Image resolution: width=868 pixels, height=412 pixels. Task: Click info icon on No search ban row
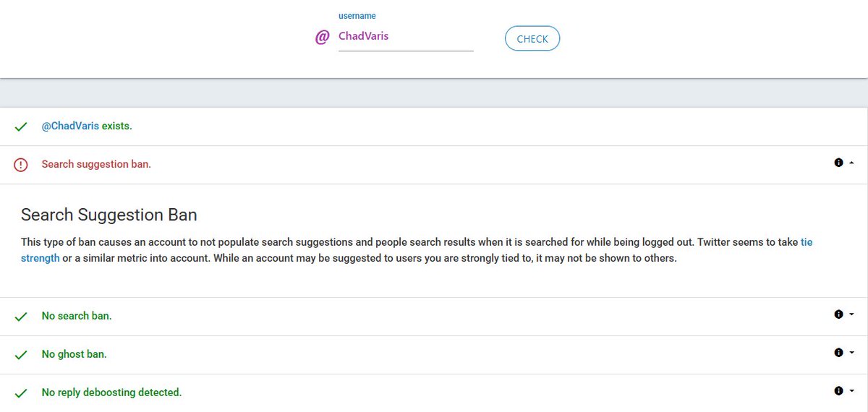coord(839,314)
